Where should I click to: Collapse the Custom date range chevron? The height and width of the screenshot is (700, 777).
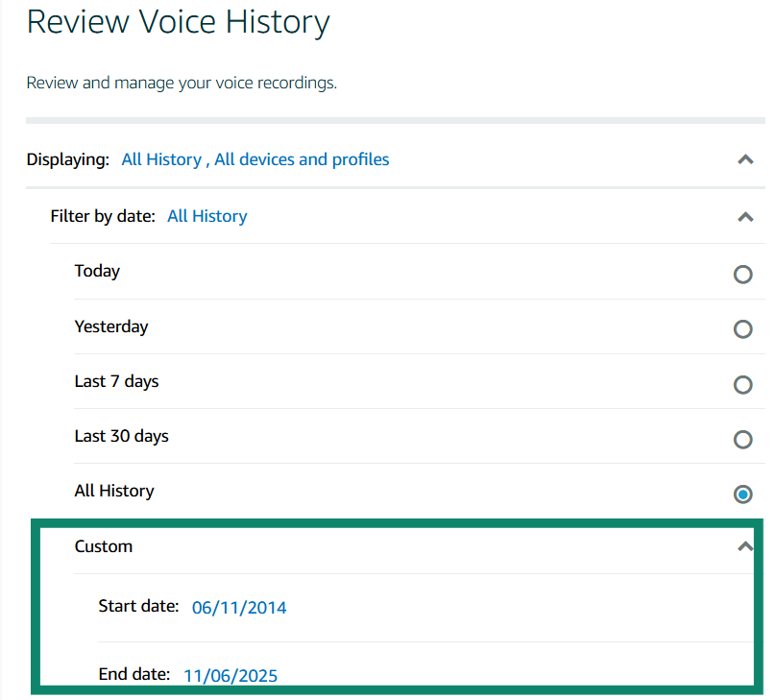tap(744, 546)
